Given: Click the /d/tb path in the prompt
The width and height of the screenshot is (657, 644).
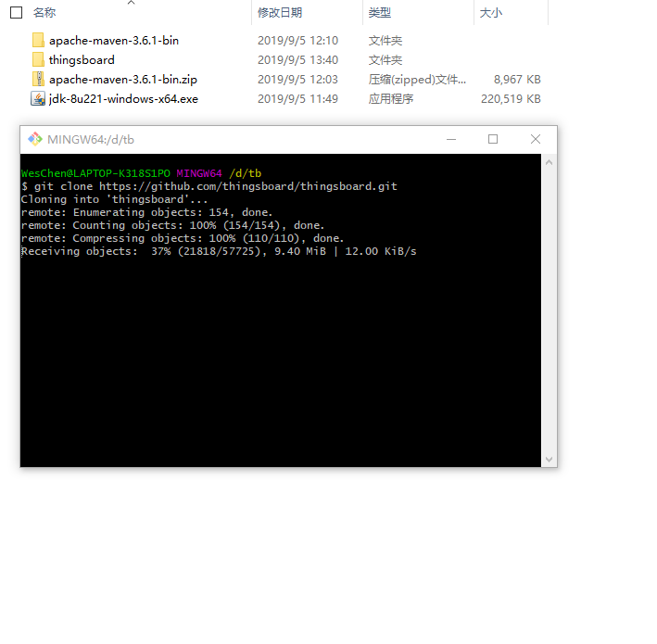Looking at the screenshot, I should tap(246, 173).
